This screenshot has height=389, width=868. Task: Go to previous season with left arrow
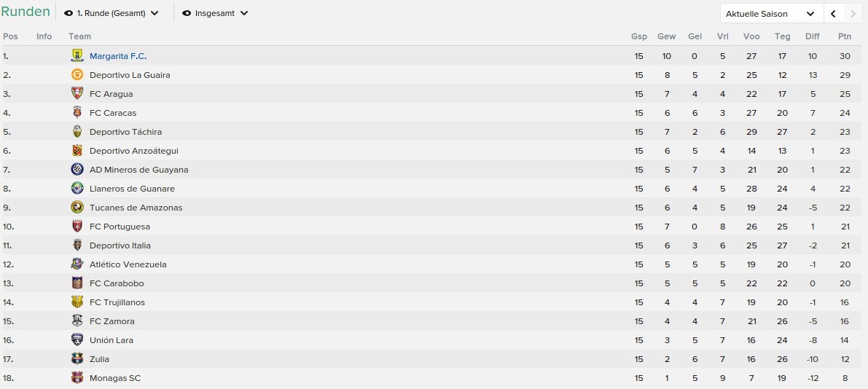[x=833, y=14]
